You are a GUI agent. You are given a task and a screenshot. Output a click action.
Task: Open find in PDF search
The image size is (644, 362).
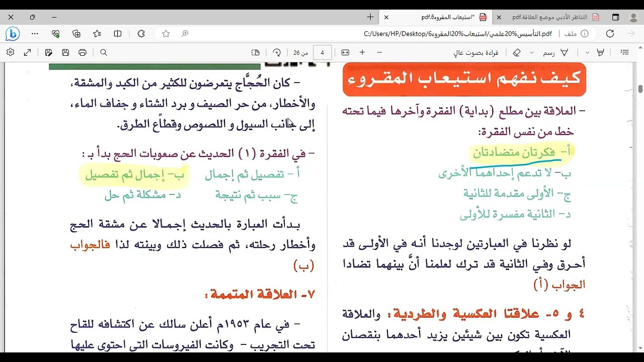[x=104, y=52]
